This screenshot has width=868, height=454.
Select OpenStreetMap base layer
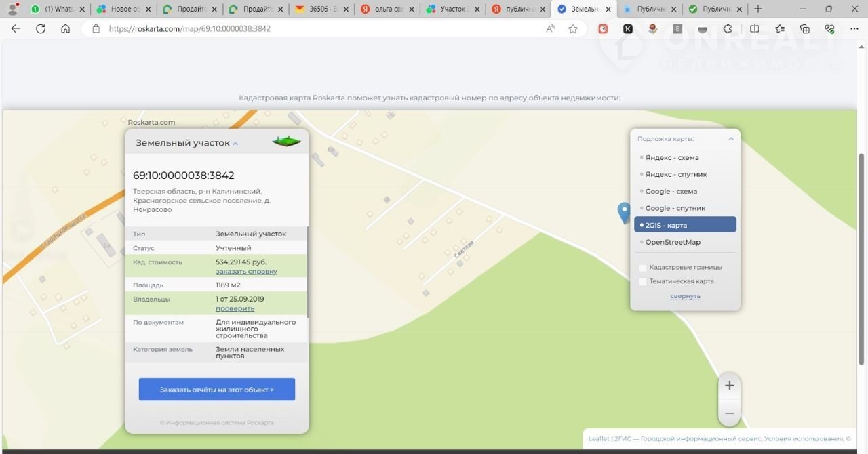click(x=673, y=242)
